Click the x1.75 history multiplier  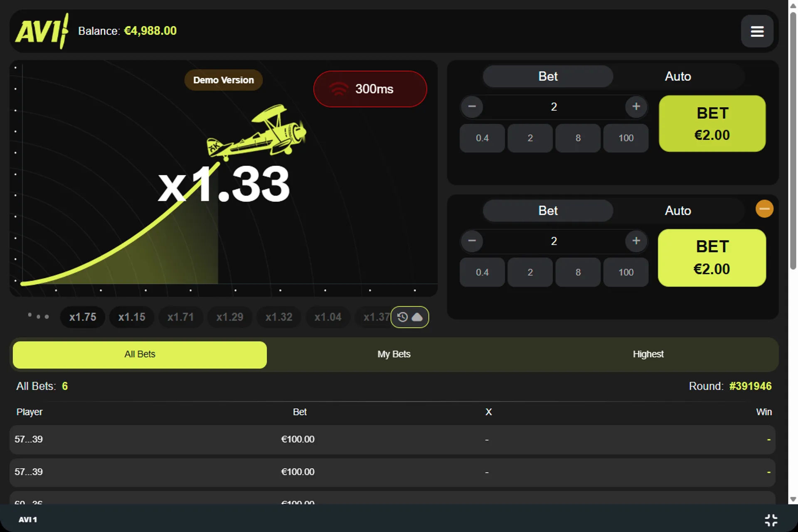point(83,317)
